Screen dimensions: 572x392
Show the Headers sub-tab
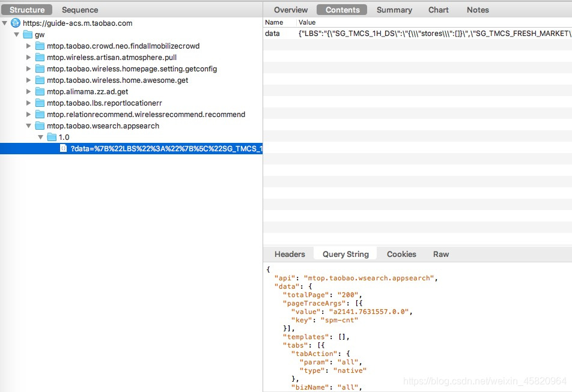(x=290, y=255)
